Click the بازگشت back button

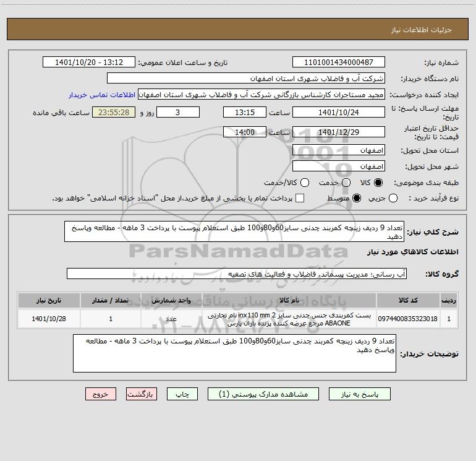(x=142, y=394)
